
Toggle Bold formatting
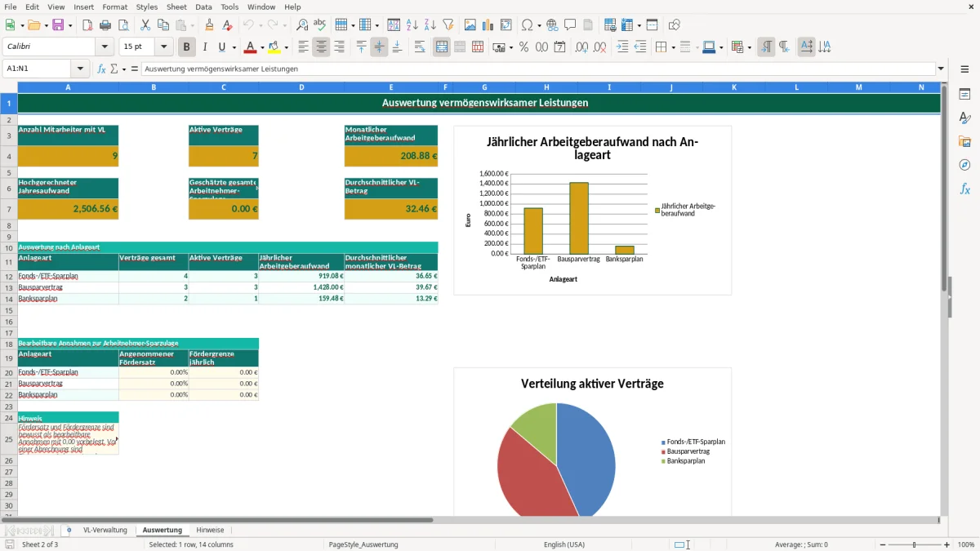coord(187,47)
